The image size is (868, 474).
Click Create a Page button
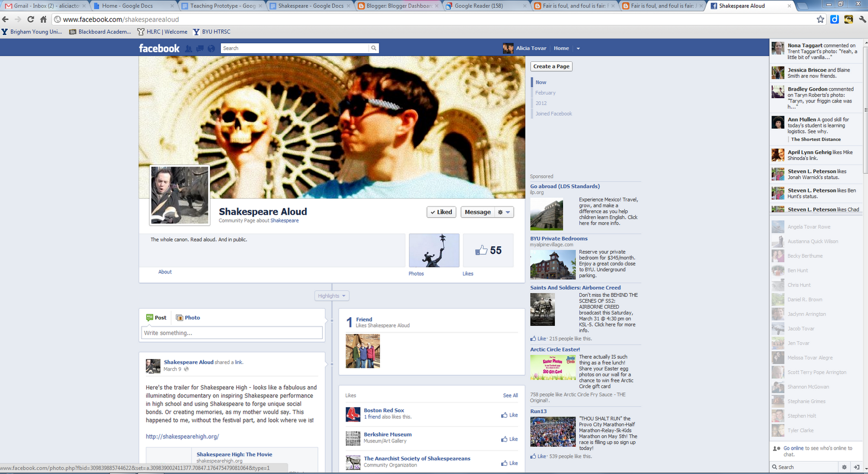tap(551, 66)
